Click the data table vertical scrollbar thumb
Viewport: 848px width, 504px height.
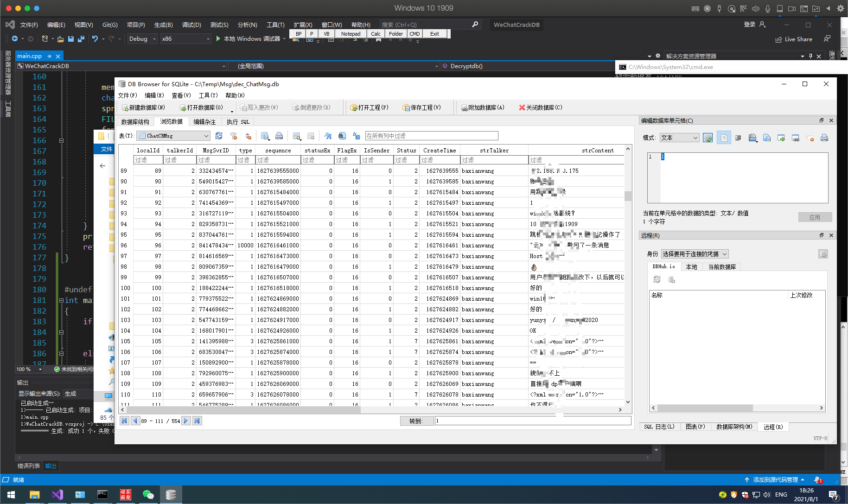pyautogui.click(x=628, y=196)
